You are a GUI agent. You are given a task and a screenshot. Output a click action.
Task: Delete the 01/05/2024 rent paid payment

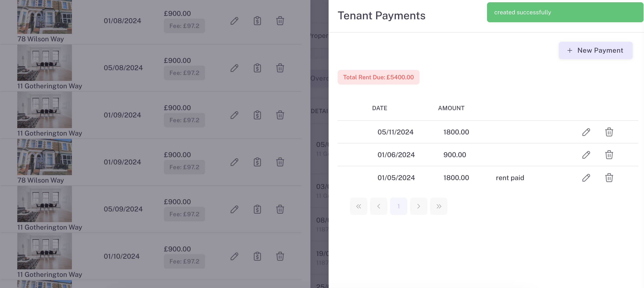609,178
